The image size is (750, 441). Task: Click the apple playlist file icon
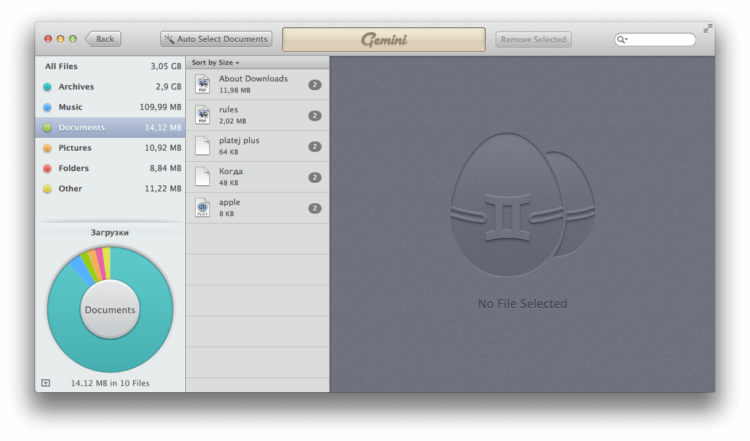[203, 208]
